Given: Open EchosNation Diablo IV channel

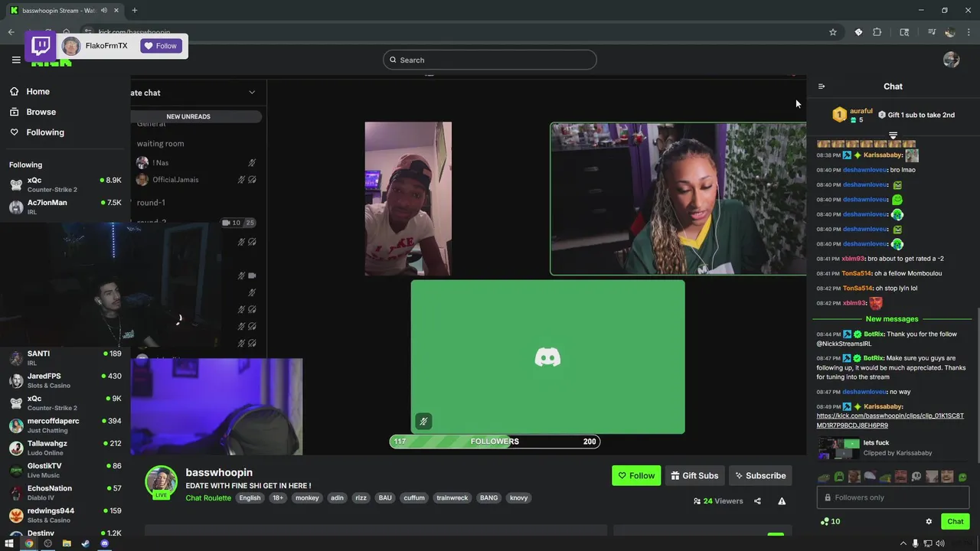Looking at the screenshot, I should tap(65, 493).
